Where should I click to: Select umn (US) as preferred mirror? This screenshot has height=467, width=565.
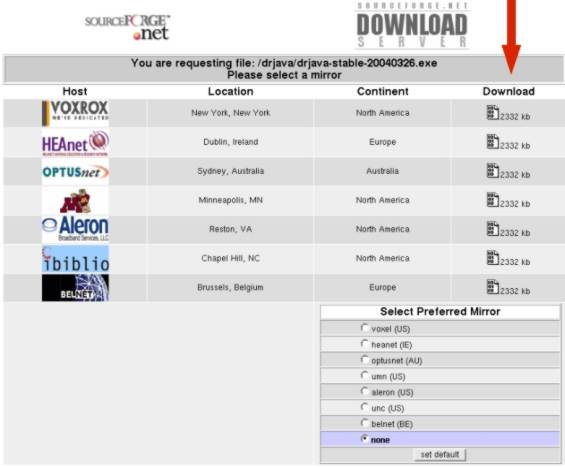[x=365, y=375]
